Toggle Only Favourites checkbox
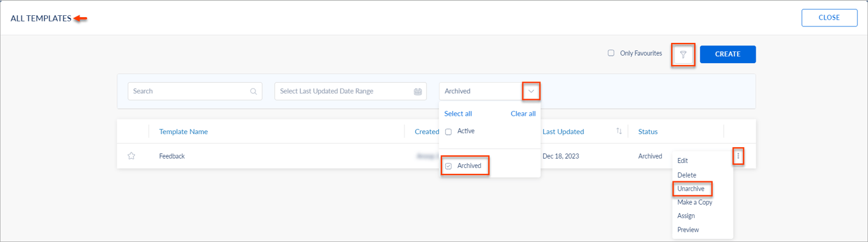Viewport: 868px width, 242px height. click(611, 53)
